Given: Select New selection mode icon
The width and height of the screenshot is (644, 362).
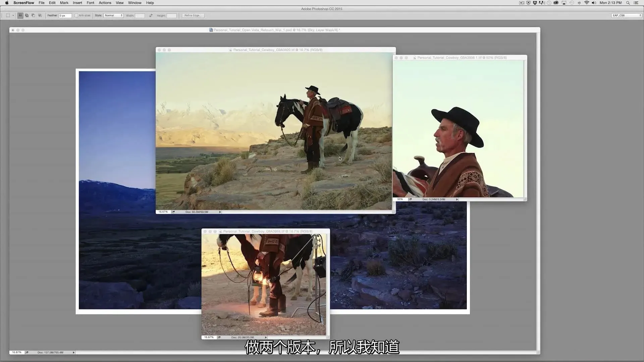Looking at the screenshot, I should [20, 15].
